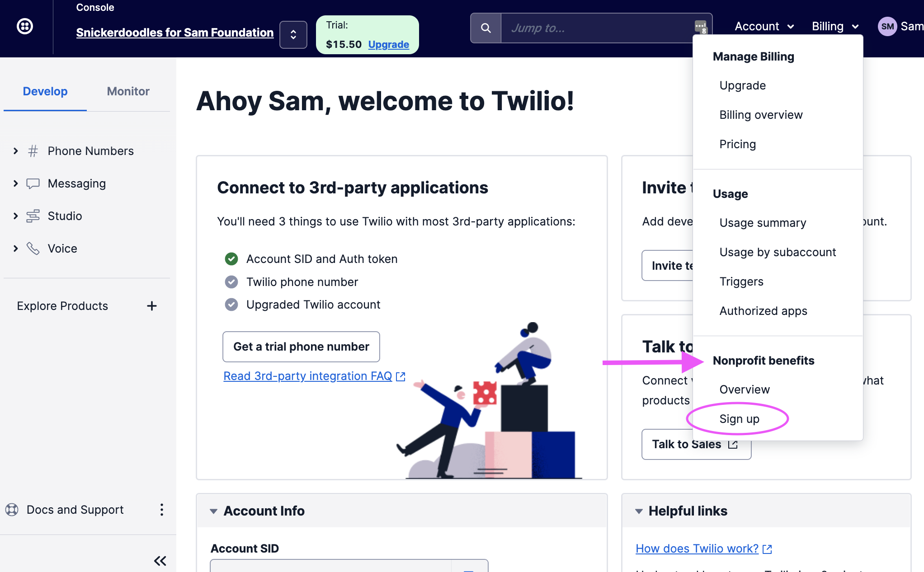Choose Billing overview from menu
Image resolution: width=924 pixels, height=572 pixels.
[761, 115]
